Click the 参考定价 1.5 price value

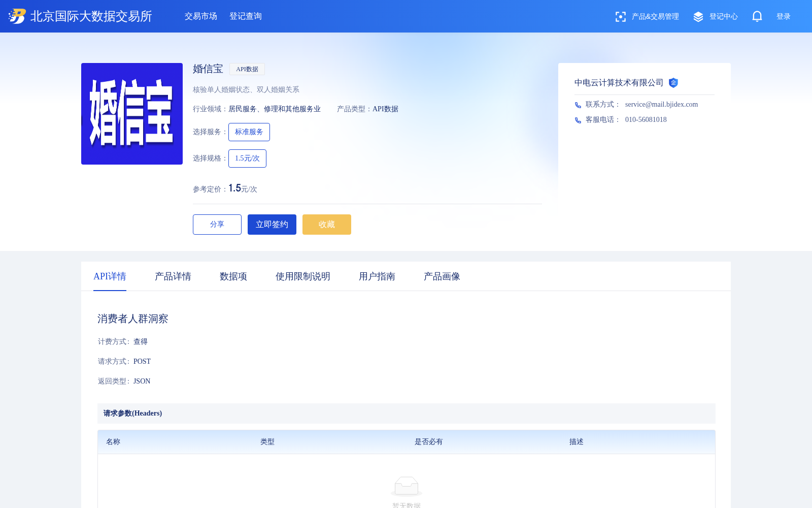tap(234, 188)
